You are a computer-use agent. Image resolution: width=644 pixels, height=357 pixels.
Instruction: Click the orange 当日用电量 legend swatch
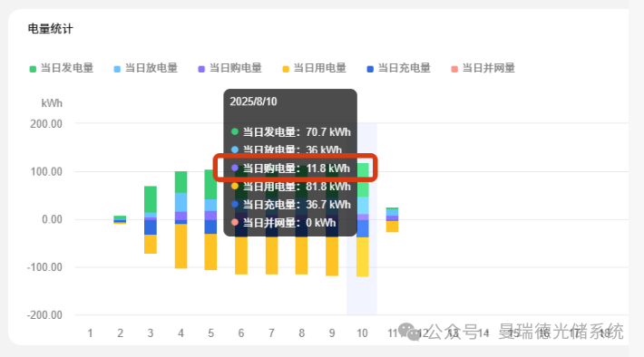pos(286,69)
